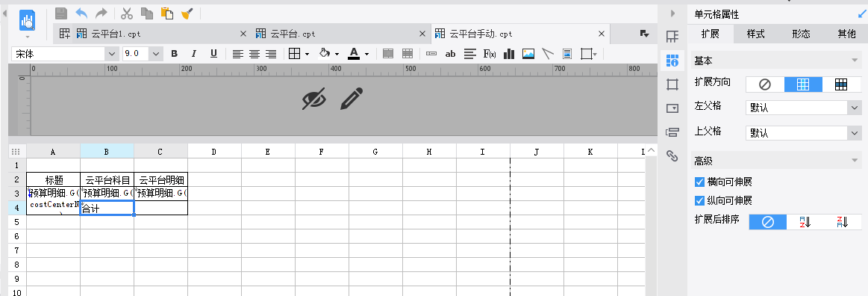868x296 pixels.
Task: Click the unmerge cells icon
Action: [x=408, y=54]
